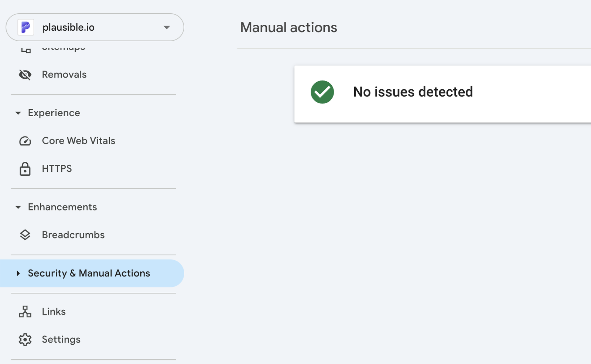Select the Core Web Vitals speedometer icon

coord(25,141)
